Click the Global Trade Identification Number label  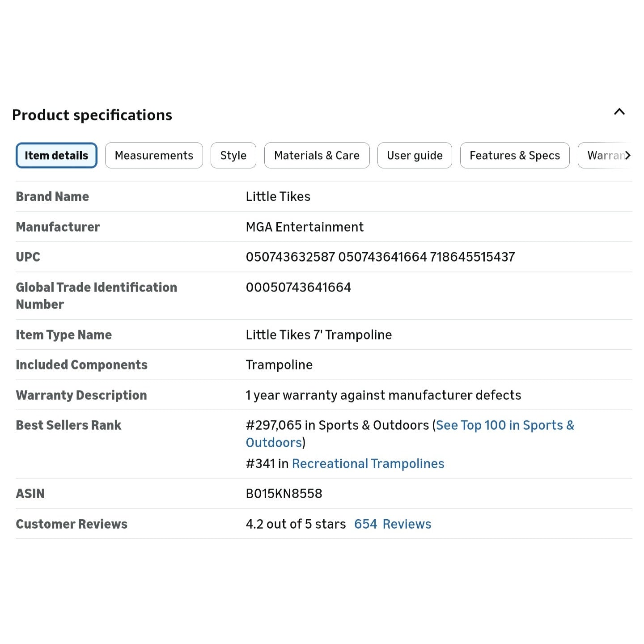coord(97,296)
